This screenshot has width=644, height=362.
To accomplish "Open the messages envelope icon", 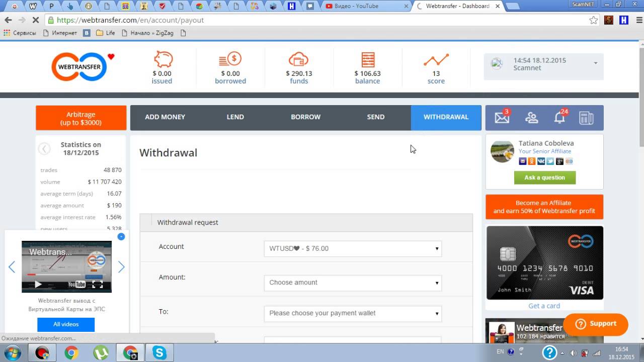I will coord(502,118).
